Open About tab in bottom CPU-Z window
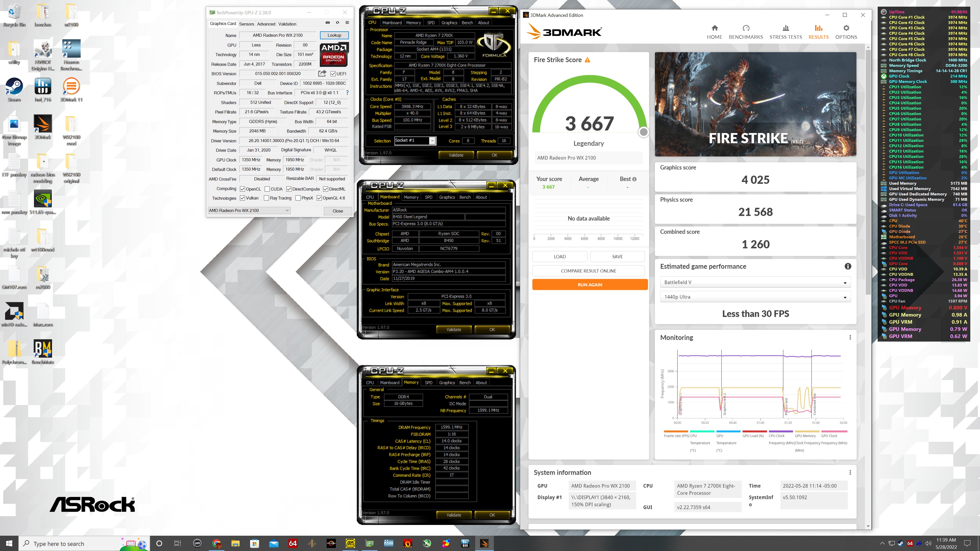Viewport: 980px width, 551px height. pyautogui.click(x=481, y=383)
